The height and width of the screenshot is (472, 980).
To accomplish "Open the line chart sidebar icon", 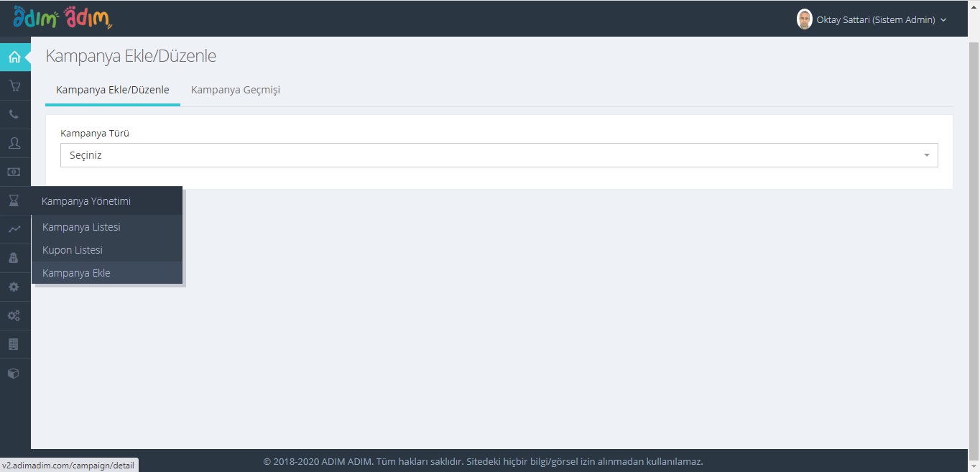I will pyautogui.click(x=14, y=230).
